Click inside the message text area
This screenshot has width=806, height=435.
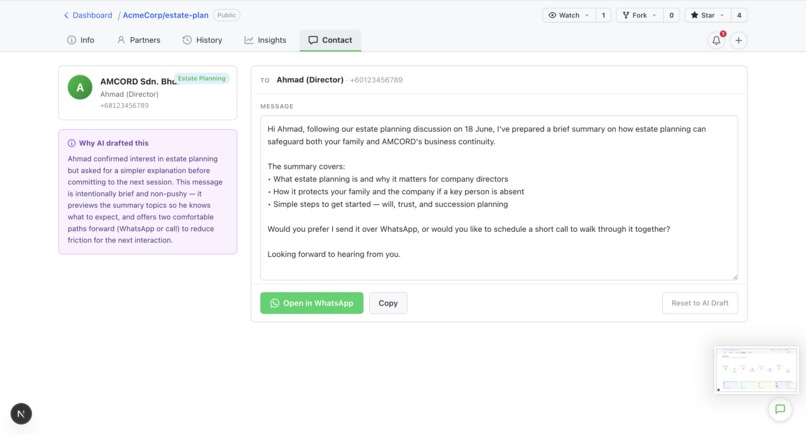click(x=499, y=198)
